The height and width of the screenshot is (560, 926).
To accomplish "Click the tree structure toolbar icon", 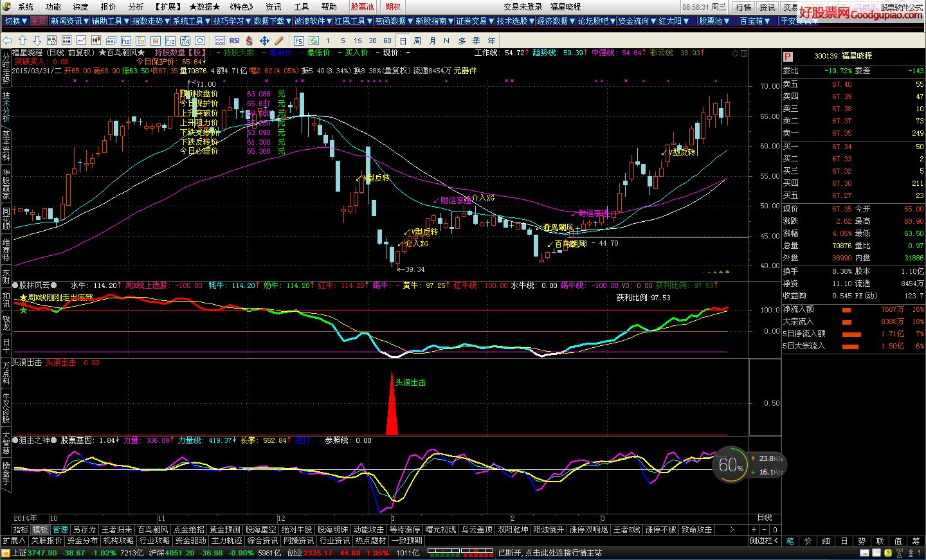I will point(140,40).
